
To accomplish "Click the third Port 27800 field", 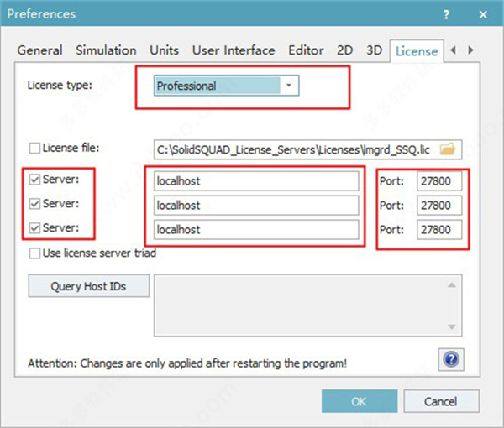I will 439,230.
